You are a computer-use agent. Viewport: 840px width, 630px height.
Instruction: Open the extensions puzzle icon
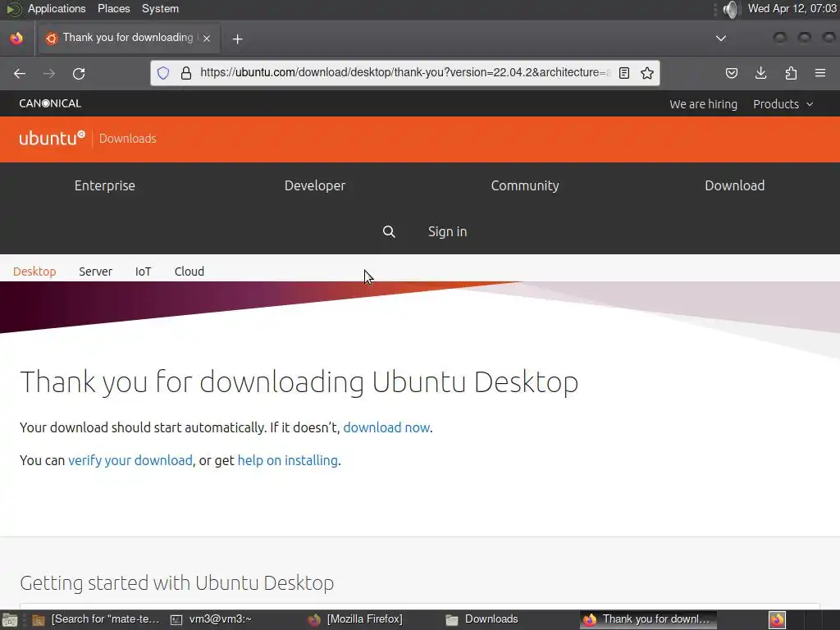click(x=791, y=73)
